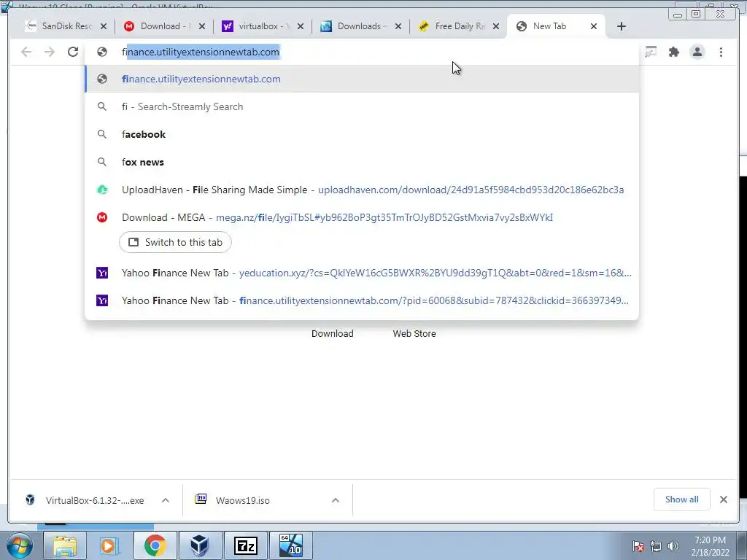Go back using the back arrow
Viewport: 747px width, 560px height.
click(x=26, y=52)
